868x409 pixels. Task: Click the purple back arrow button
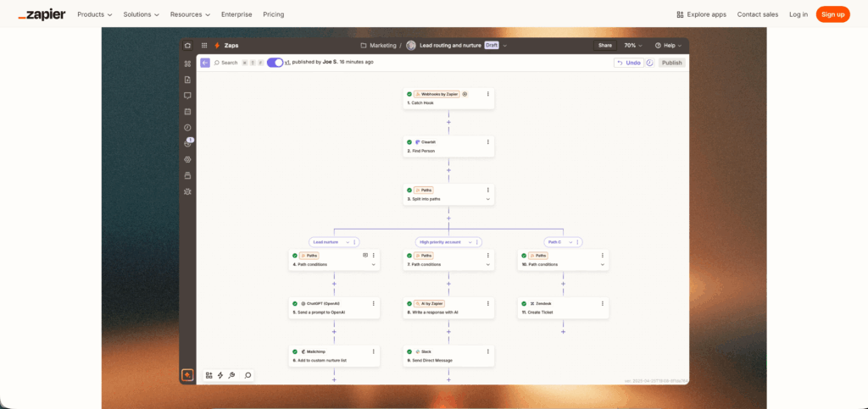pyautogui.click(x=204, y=63)
